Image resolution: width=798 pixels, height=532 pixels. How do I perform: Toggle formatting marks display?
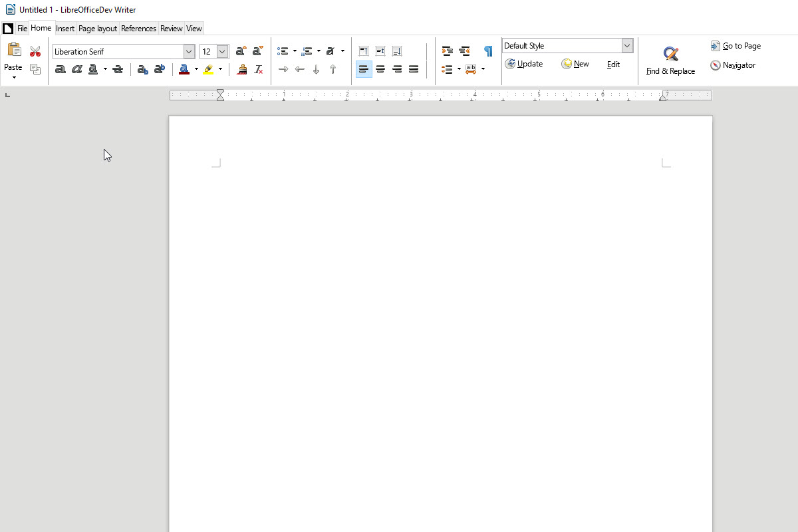pos(488,51)
